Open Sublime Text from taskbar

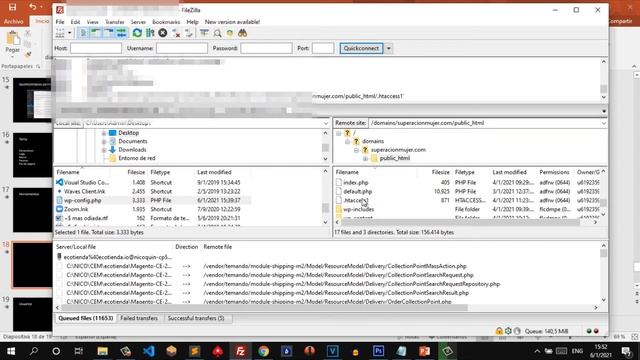point(195,351)
